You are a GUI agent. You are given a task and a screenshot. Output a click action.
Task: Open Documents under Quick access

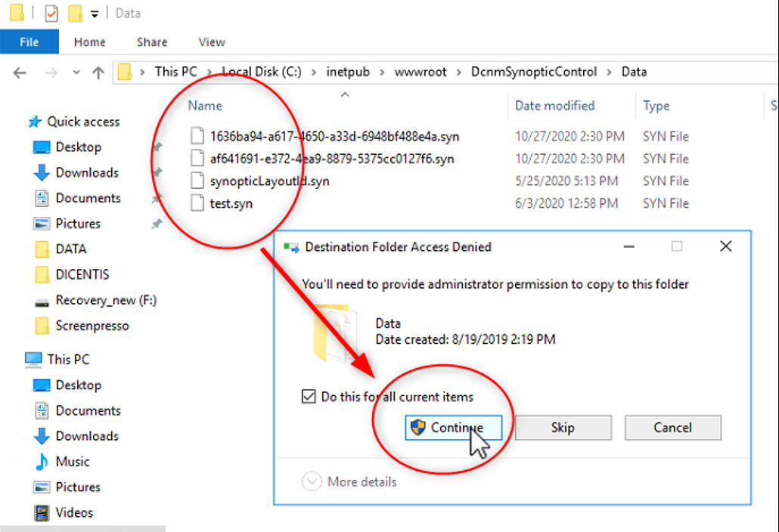point(88,198)
